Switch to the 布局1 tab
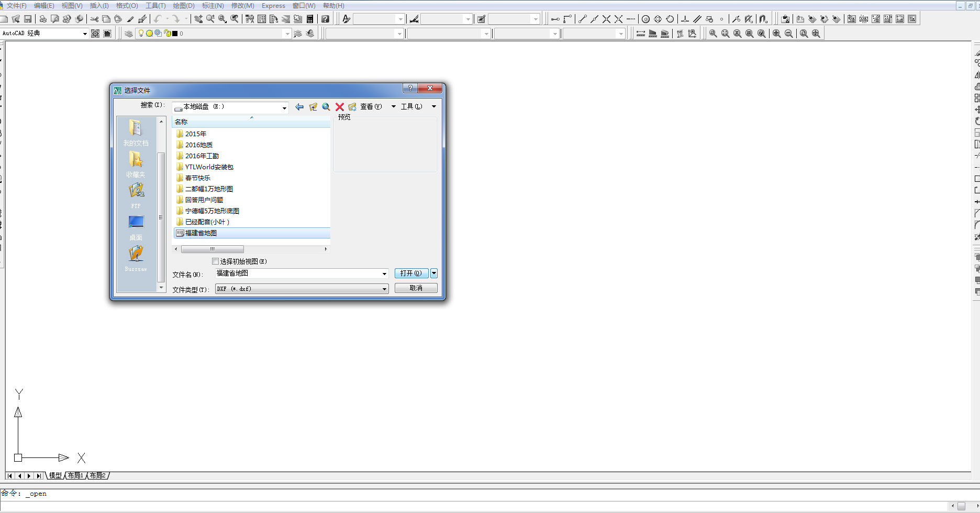980x513 pixels. click(x=75, y=476)
